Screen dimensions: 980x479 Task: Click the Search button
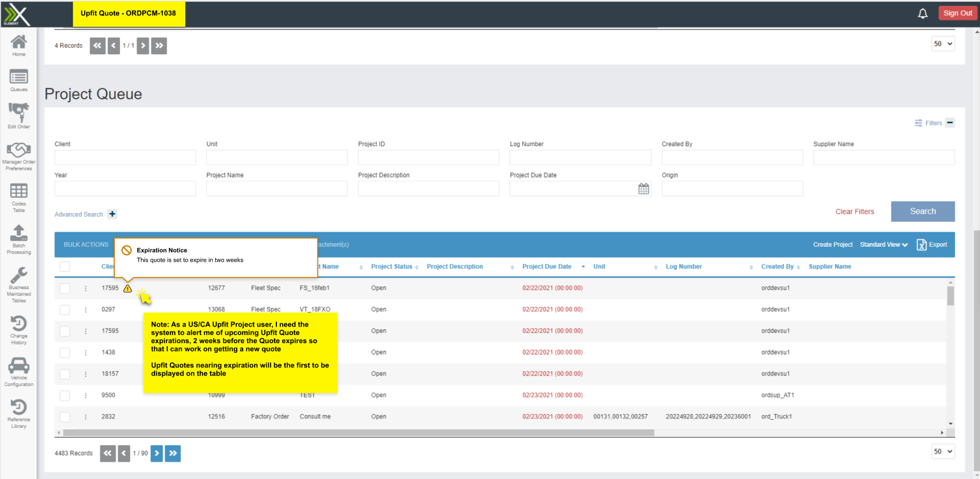(923, 212)
